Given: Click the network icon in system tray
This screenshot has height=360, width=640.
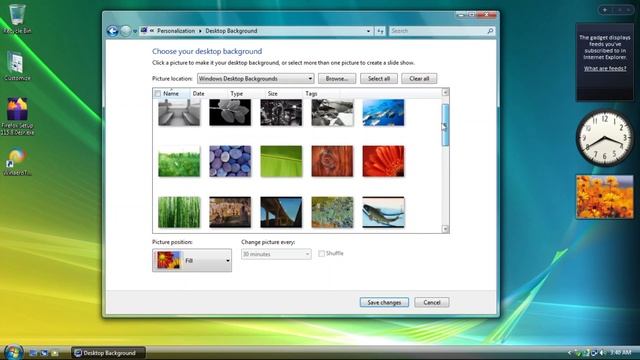Looking at the screenshot, I should click(594, 352).
